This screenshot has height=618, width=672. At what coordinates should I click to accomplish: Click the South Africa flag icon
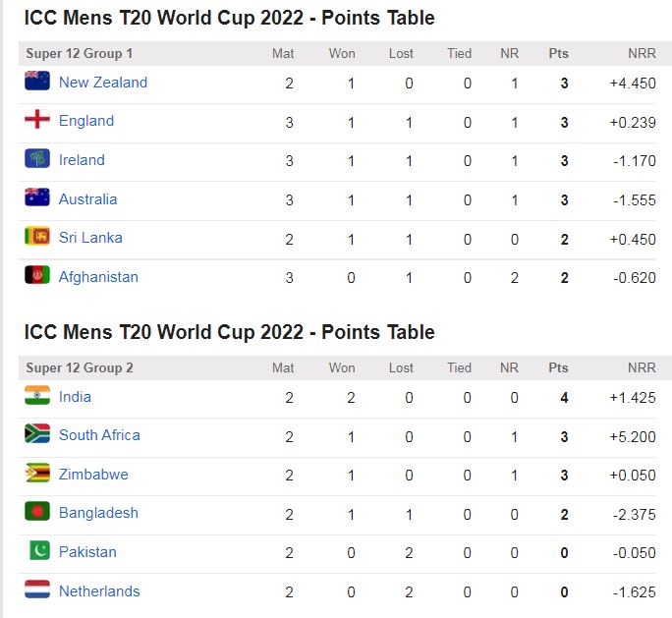tap(37, 434)
